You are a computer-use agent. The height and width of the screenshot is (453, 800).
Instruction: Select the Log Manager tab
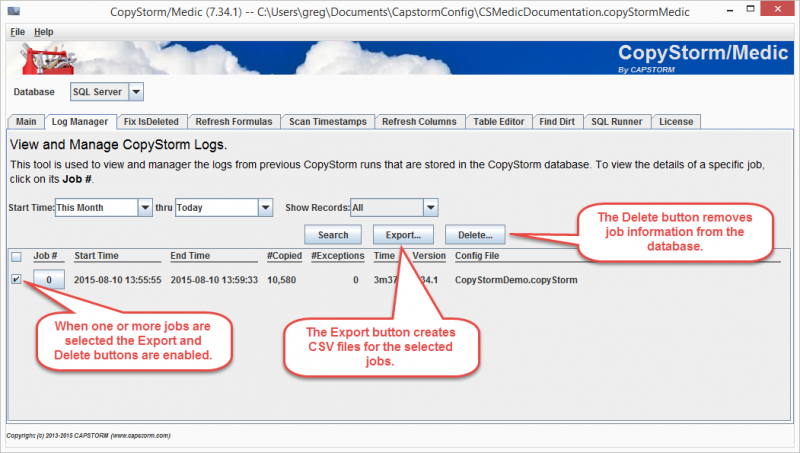80,121
